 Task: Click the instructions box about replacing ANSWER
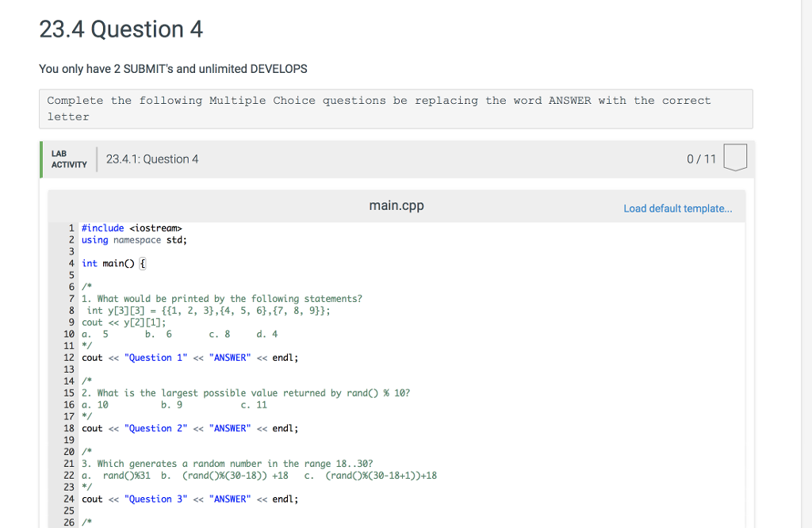click(x=396, y=109)
